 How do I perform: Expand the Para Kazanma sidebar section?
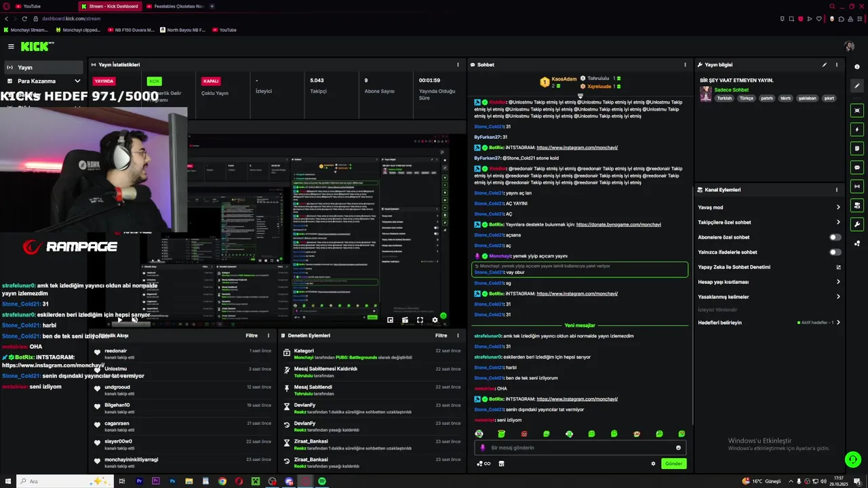[43, 81]
